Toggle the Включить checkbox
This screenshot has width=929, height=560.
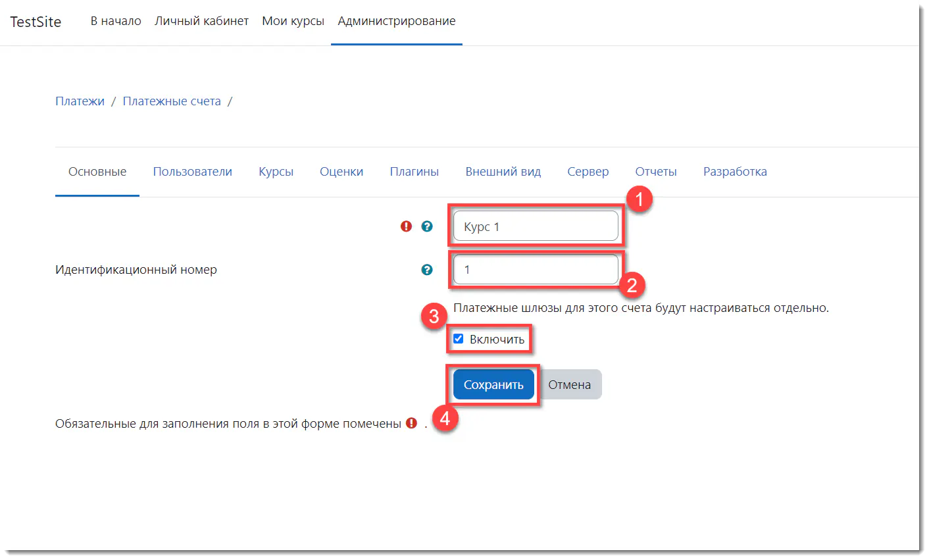pyautogui.click(x=459, y=339)
